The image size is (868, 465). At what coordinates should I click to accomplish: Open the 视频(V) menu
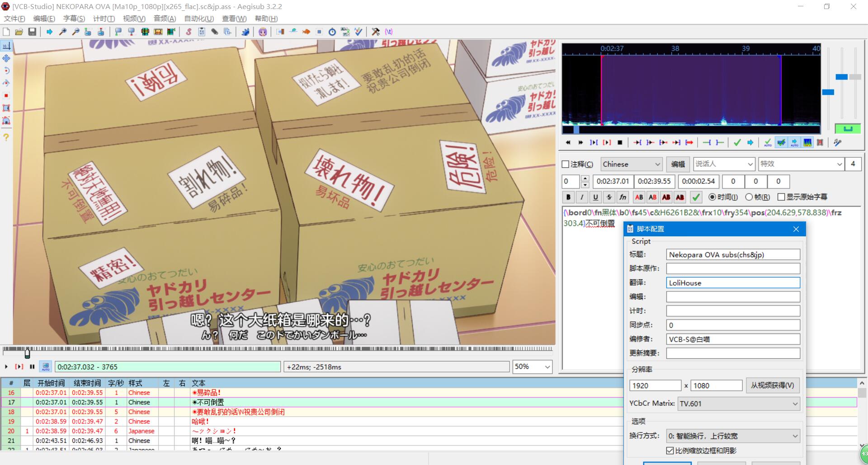click(x=134, y=19)
